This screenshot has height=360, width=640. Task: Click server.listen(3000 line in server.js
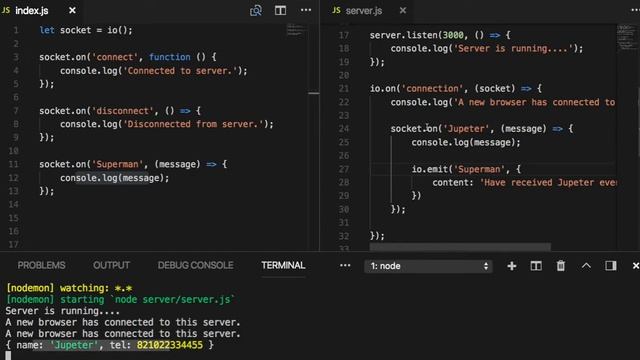440,35
